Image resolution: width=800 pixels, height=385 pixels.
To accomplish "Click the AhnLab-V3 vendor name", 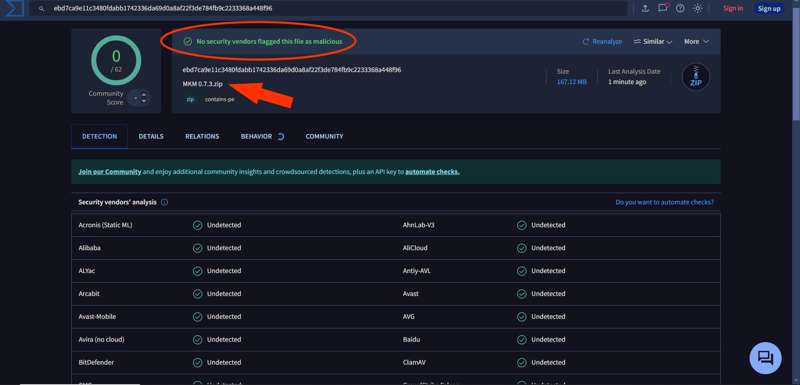I will pos(418,225).
